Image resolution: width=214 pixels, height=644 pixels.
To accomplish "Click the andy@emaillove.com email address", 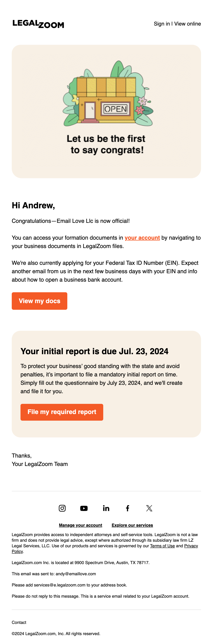I will click(76, 574).
